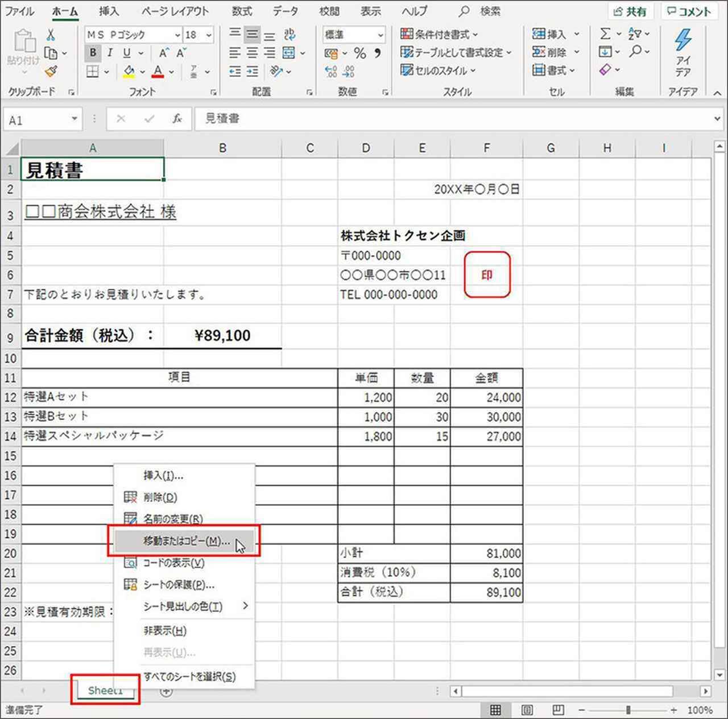
Task: Toggle Wrap Text
Action: click(290, 35)
